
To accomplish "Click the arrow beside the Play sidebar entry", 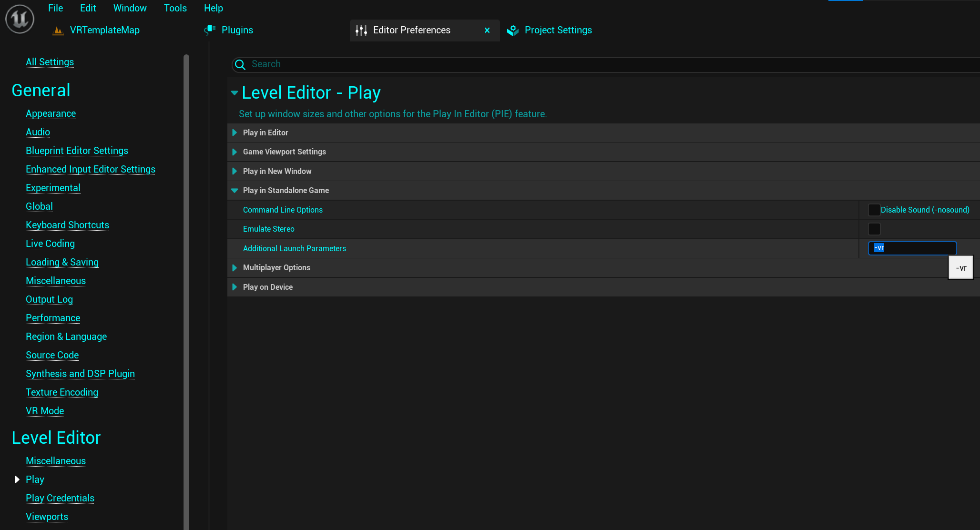I will point(17,479).
